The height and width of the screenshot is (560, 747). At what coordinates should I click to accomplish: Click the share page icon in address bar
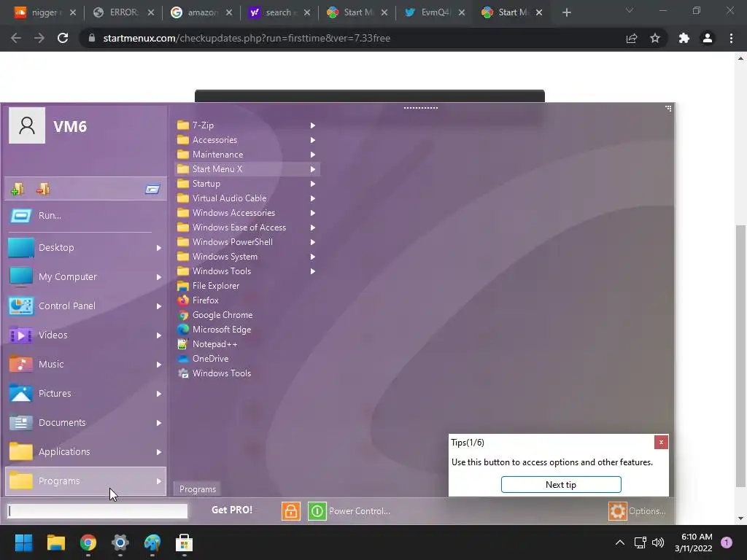point(632,38)
